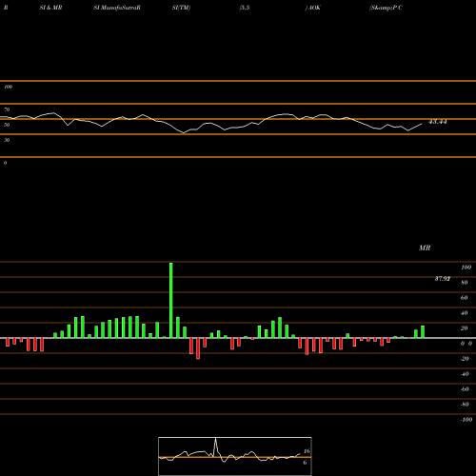The image size is (476, 476).
Task: Click the '-100' label on MR axis
Action: (466, 420)
